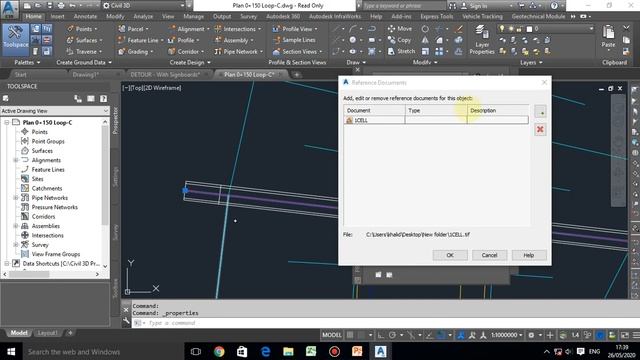Screen dimensions: 640x360
Task: Click Cancel in Reference Documents dialog
Action: pyautogui.click(x=489, y=255)
